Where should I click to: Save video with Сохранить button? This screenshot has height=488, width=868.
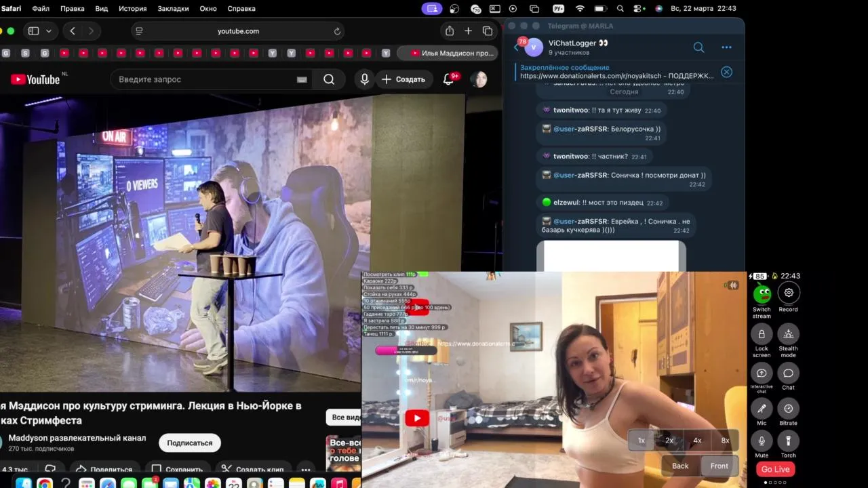tap(177, 469)
